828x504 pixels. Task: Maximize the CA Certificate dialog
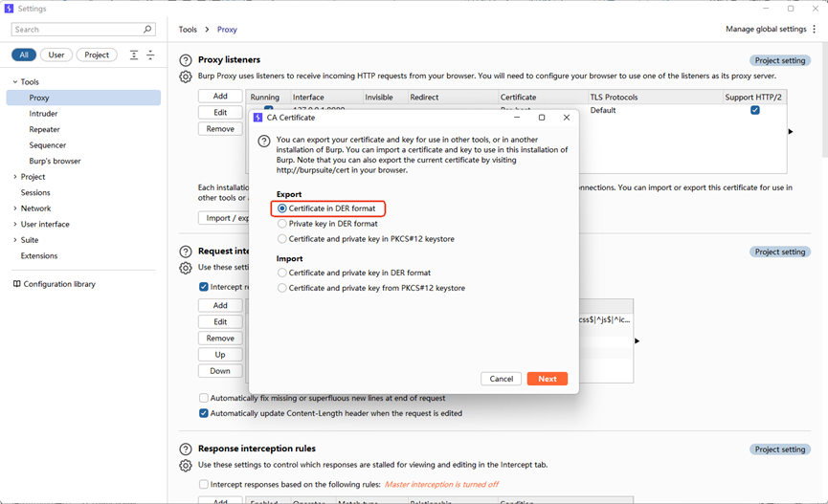(541, 118)
